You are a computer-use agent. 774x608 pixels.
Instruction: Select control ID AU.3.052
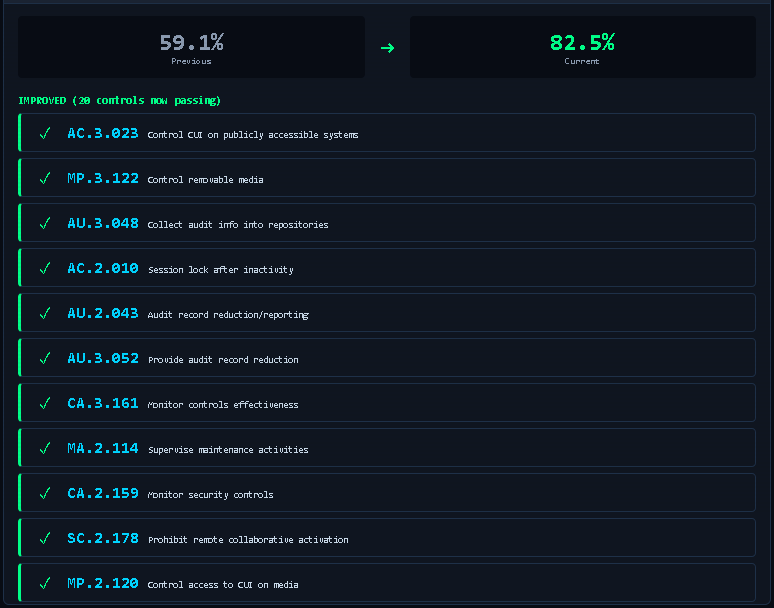(103, 358)
